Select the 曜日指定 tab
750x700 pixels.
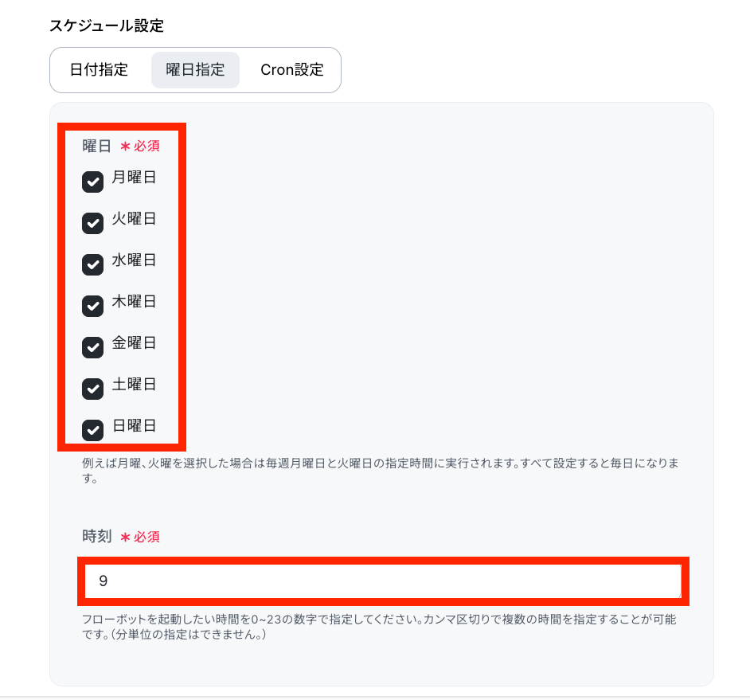click(195, 70)
